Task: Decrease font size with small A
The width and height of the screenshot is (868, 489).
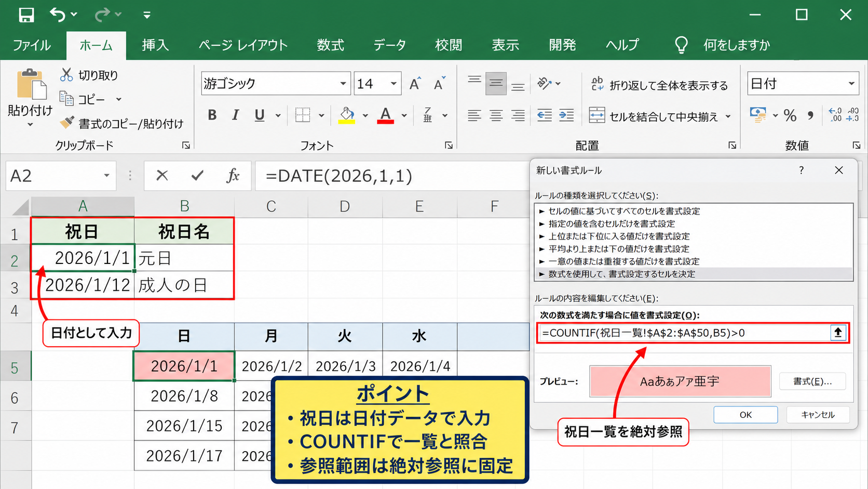Action: [x=440, y=84]
